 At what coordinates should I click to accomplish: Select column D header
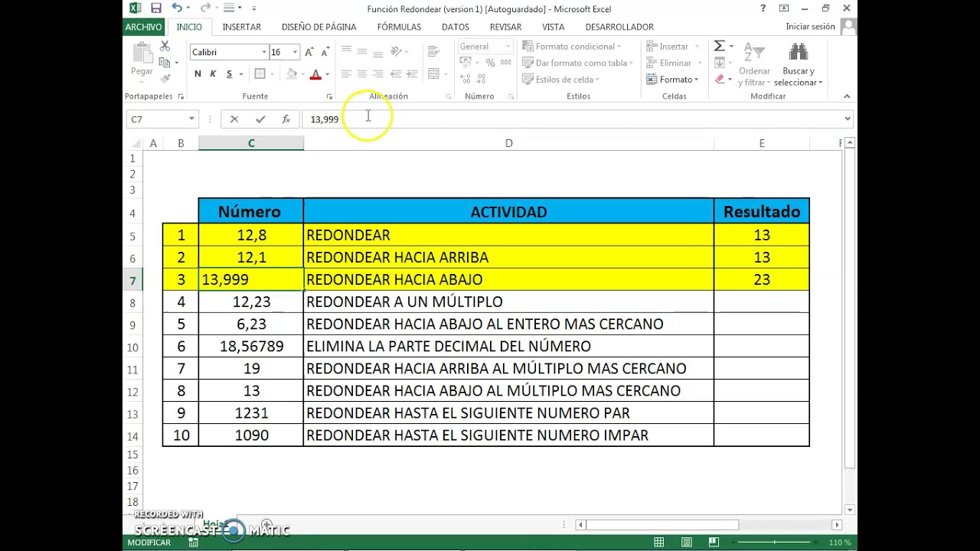point(508,143)
